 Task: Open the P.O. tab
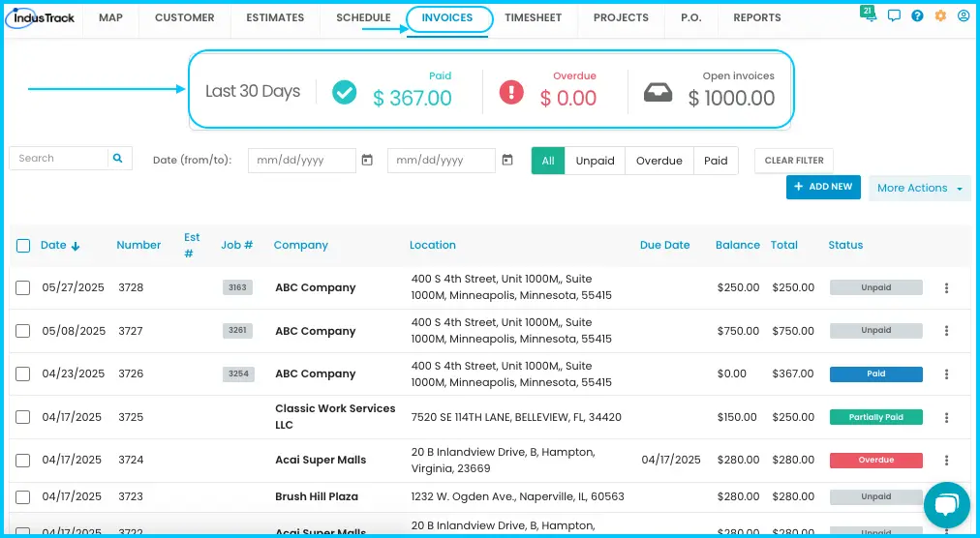pos(691,18)
